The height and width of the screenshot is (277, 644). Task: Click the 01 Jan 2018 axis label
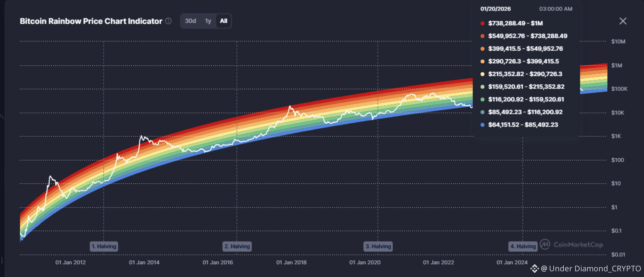point(291,262)
